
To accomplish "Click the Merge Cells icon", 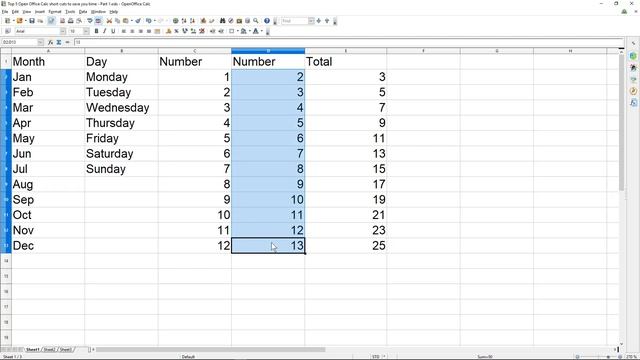I will click(157, 31).
